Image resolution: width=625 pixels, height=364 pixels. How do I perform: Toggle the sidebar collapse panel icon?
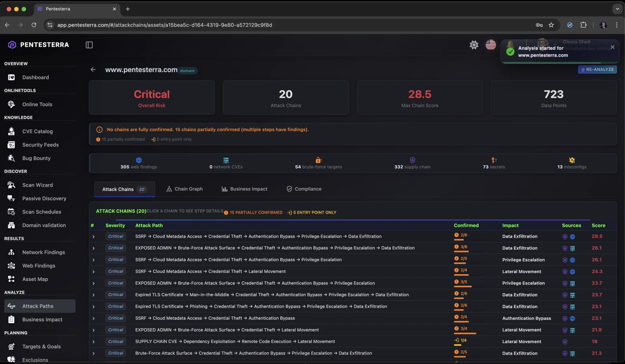coord(89,45)
